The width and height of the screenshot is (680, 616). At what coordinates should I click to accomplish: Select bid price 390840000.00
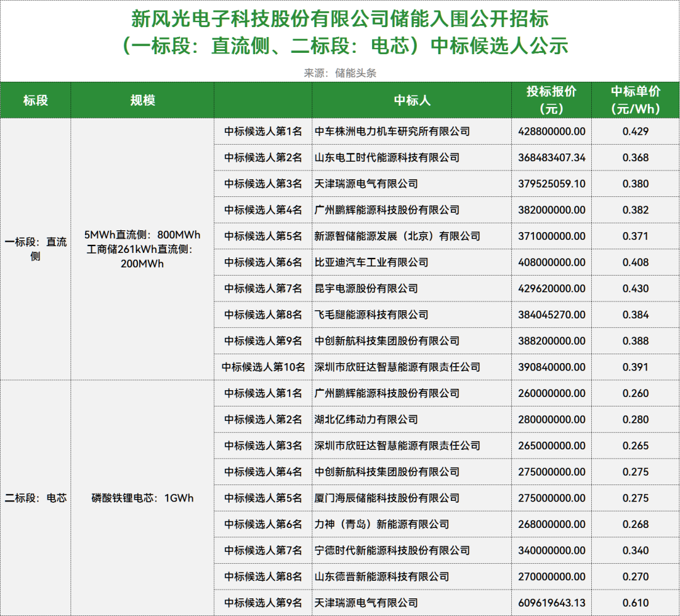click(x=552, y=367)
